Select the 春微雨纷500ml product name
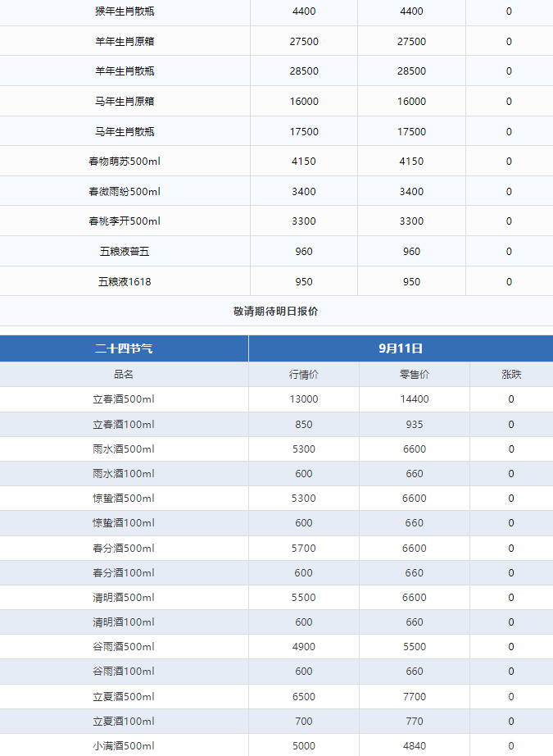The width and height of the screenshot is (553, 756). pos(125,191)
